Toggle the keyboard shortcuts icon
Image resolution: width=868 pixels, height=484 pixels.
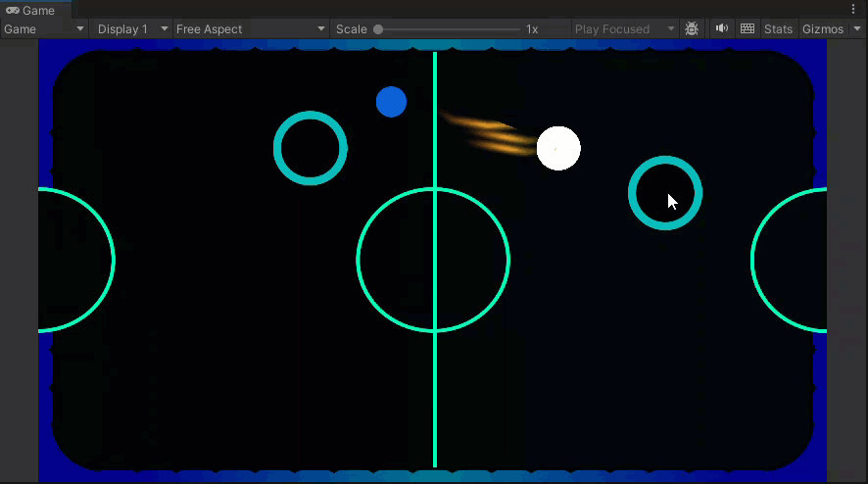747,28
